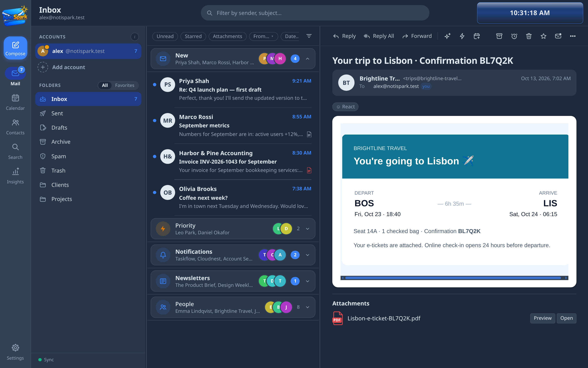
Task: Archive the open email
Action: (499, 36)
